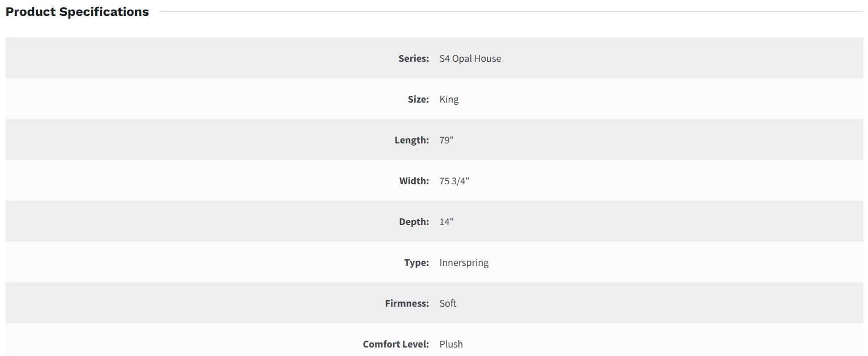Viewport: 868px width, 356px height.
Task: Select the 'Width:' label
Action: tap(414, 181)
